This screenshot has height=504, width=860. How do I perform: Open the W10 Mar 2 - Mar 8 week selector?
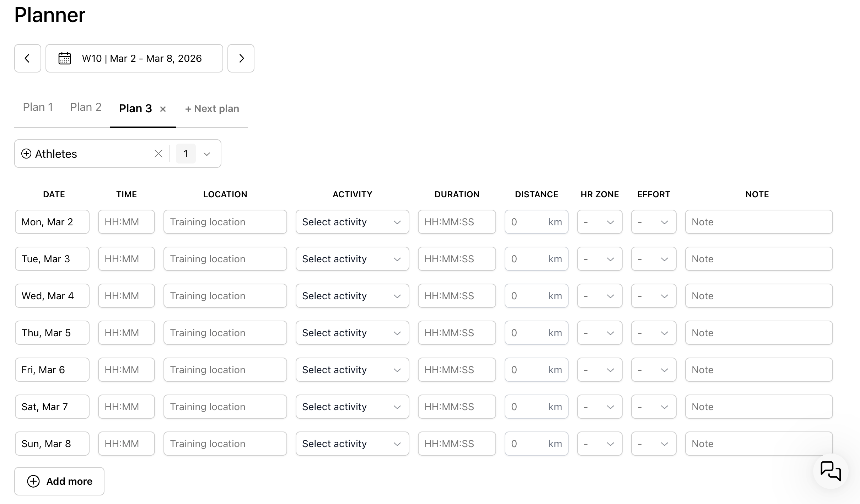point(134,58)
